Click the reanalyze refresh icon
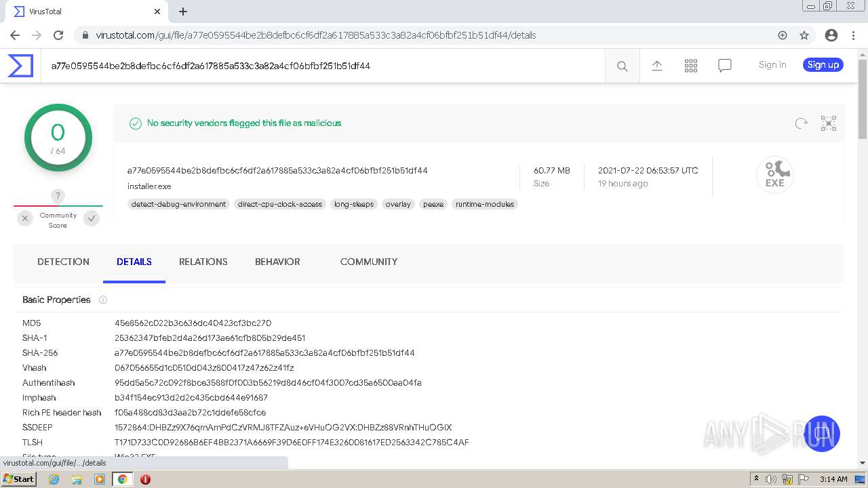Screen dimensions: 868x488 coord(802,123)
